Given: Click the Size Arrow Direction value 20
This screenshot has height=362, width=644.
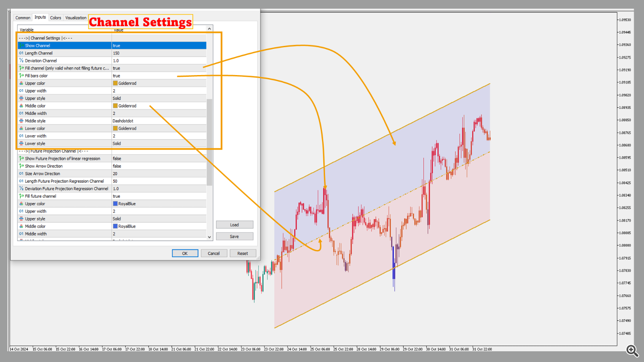Looking at the screenshot, I should click(x=115, y=174).
